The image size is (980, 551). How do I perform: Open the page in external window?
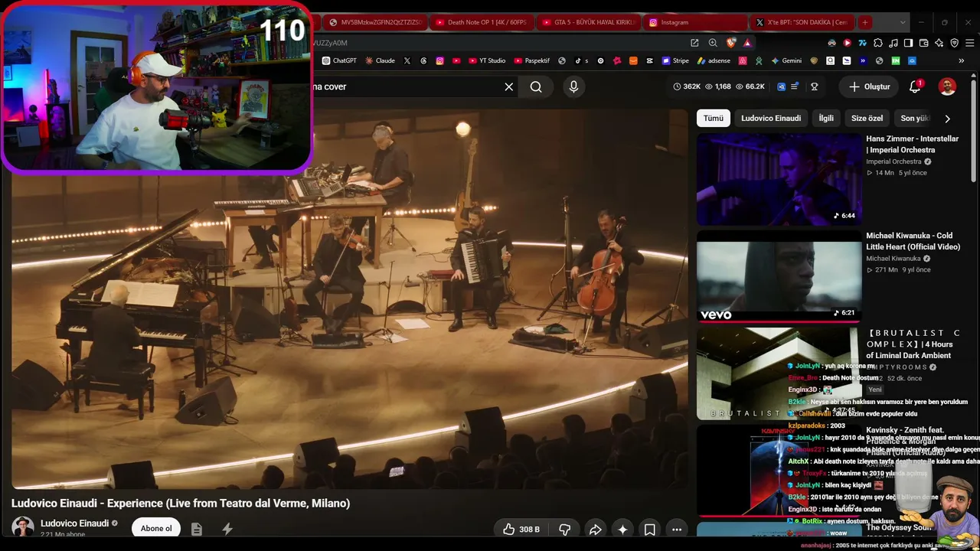pos(694,43)
